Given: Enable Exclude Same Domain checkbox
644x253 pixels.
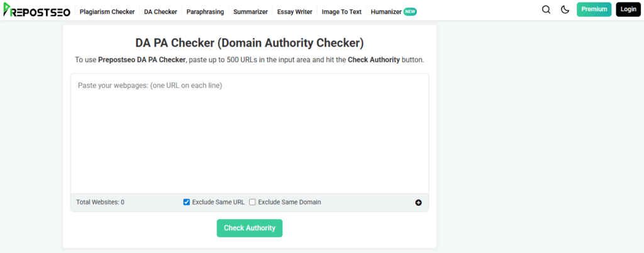Looking at the screenshot, I should 252,202.
